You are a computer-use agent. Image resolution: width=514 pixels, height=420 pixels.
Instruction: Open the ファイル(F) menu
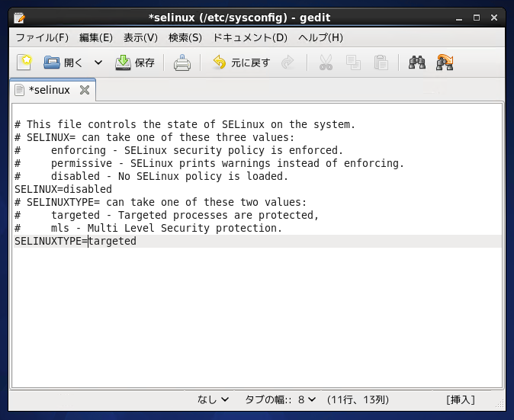[x=42, y=37]
